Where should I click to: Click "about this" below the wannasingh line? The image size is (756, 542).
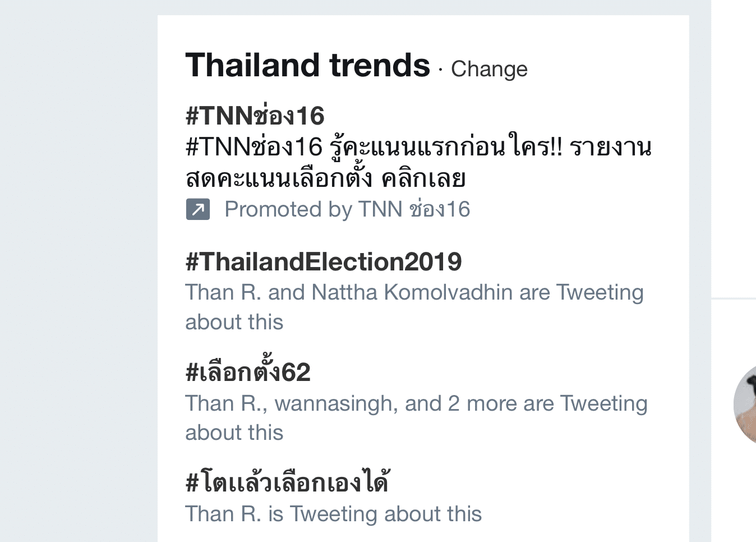coord(234,433)
